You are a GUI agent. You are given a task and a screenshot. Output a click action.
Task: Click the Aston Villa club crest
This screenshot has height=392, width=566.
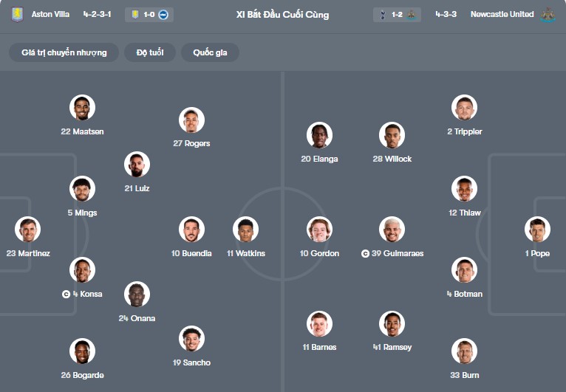click(x=17, y=14)
